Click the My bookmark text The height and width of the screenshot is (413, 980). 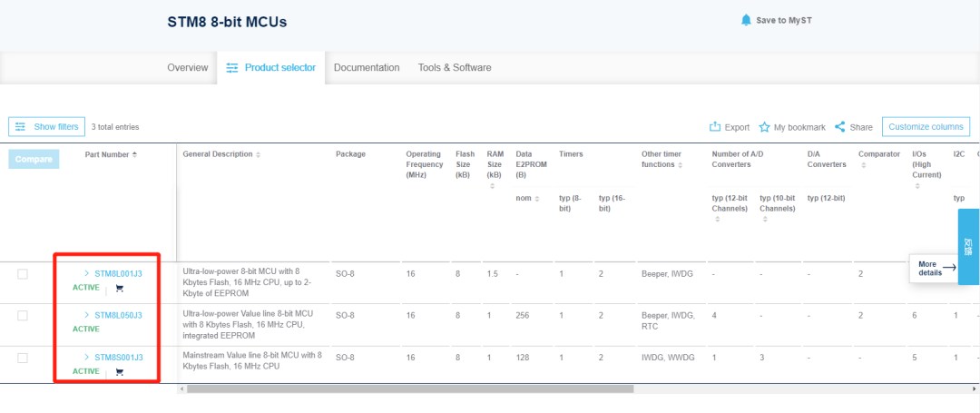799,127
